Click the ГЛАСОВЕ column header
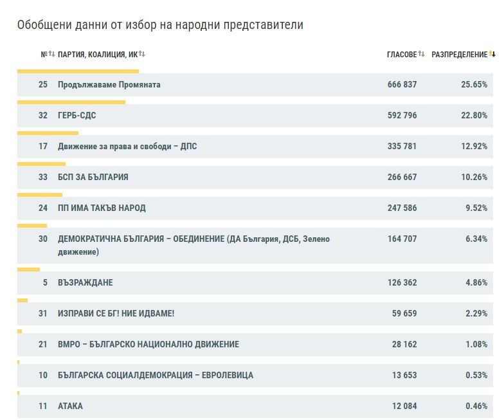The image size is (504, 420). pyautogui.click(x=402, y=54)
